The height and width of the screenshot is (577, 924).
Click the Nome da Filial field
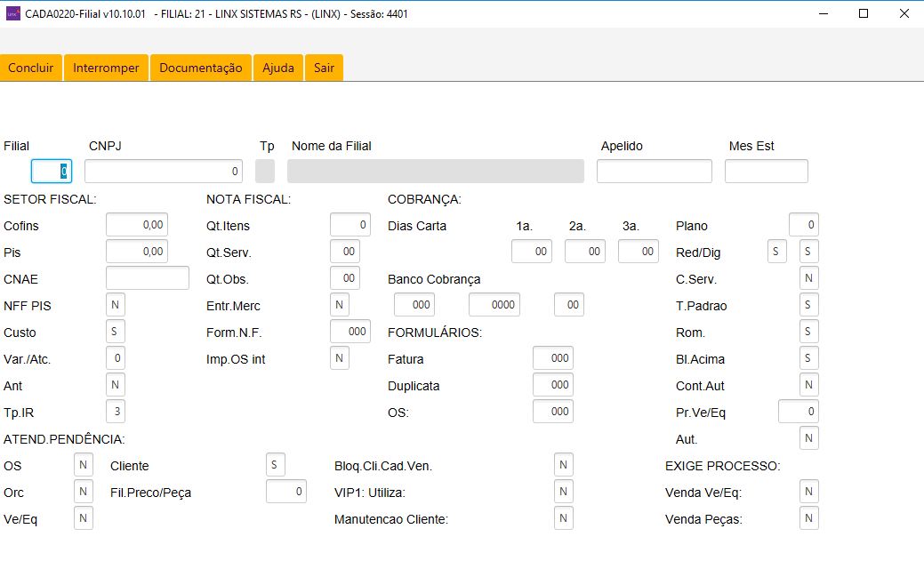(x=436, y=171)
